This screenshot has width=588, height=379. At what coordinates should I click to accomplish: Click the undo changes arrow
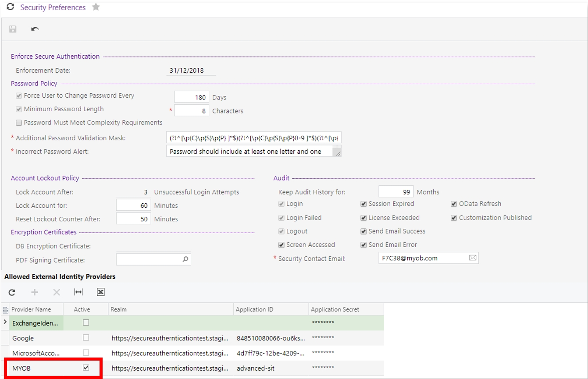[35, 29]
